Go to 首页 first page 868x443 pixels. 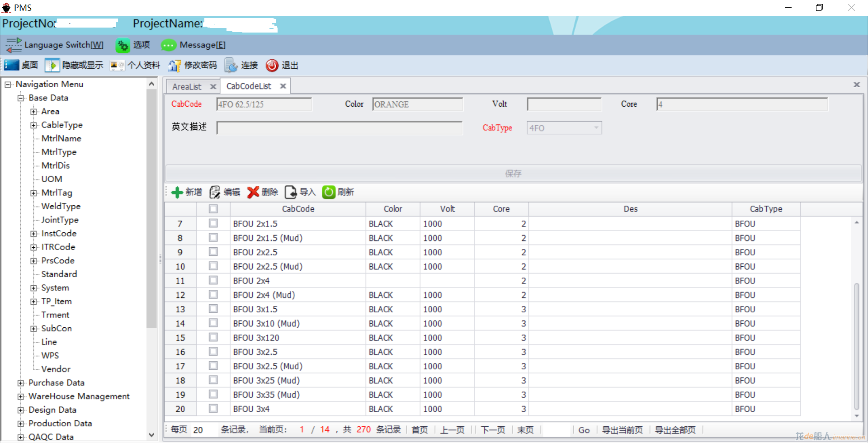click(x=420, y=429)
